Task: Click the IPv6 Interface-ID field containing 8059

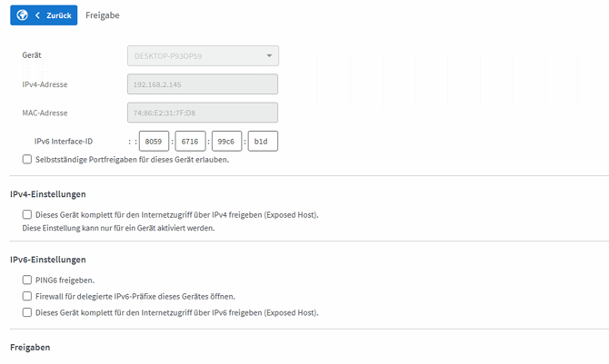Action: (x=155, y=142)
